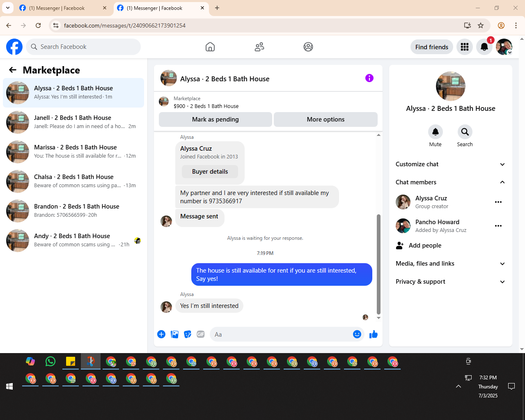Image resolution: width=525 pixels, height=420 pixels.
Task: Mute the conversation with bell icon
Action: pos(436,132)
